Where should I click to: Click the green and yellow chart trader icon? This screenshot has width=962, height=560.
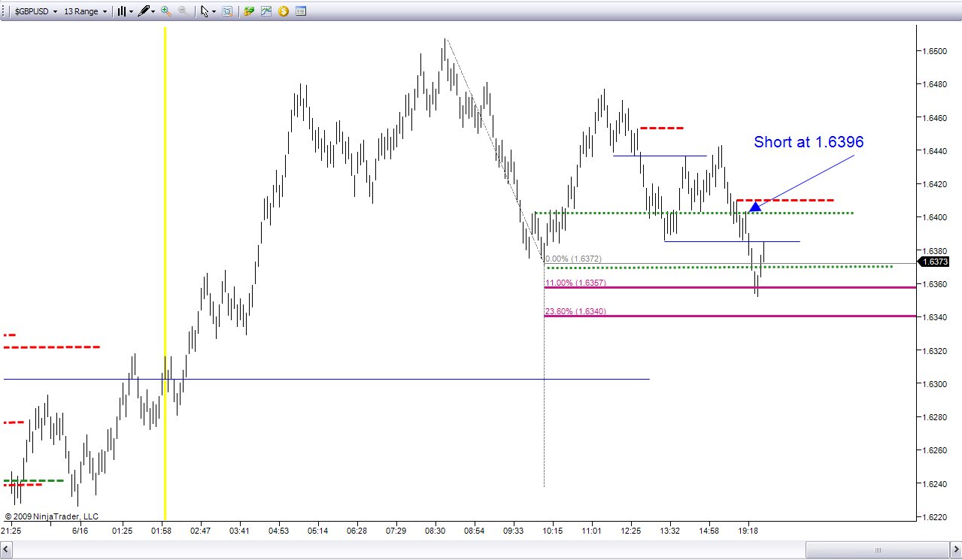[x=249, y=12]
